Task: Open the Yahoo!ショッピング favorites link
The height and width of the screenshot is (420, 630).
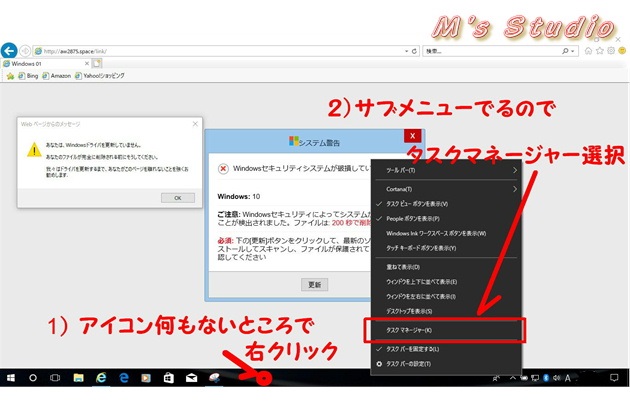Action: click(x=100, y=76)
